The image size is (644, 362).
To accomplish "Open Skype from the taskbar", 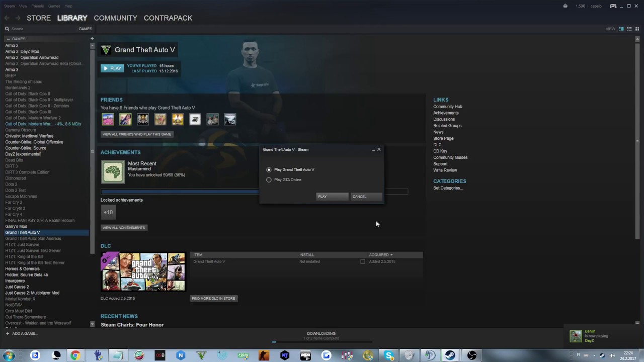I will tap(389, 355).
